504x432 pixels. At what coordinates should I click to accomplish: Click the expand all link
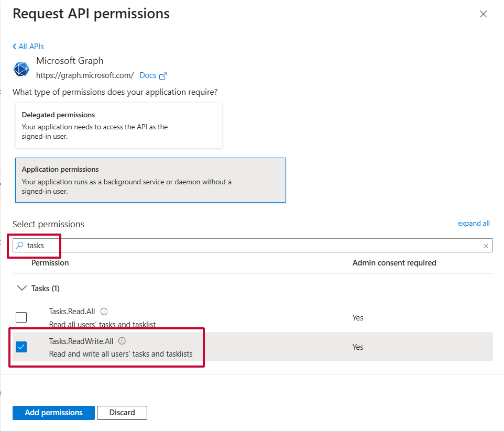473,224
